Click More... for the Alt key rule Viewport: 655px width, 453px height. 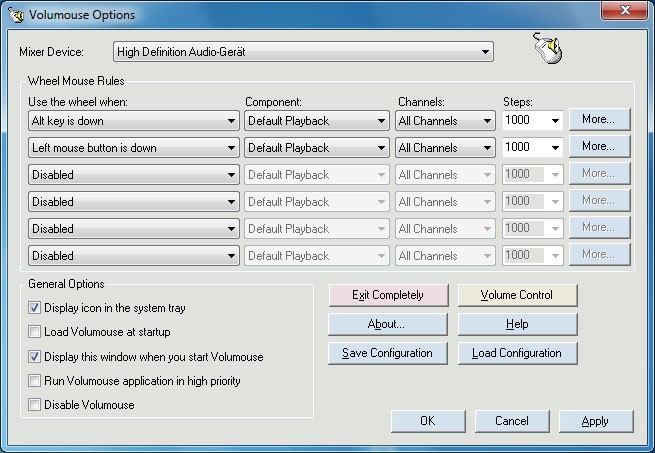pyautogui.click(x=599, y=120)
